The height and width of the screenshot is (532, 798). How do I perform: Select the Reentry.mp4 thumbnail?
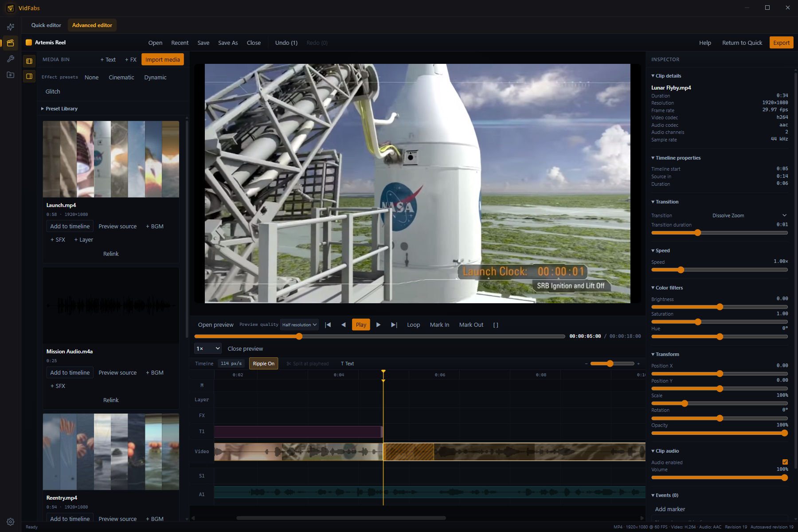111,452
